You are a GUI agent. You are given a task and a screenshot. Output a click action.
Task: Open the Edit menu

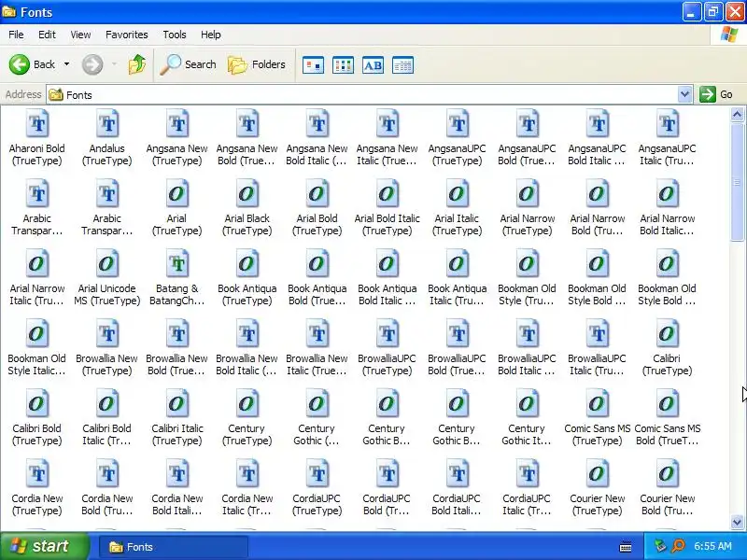click(47, 35)
